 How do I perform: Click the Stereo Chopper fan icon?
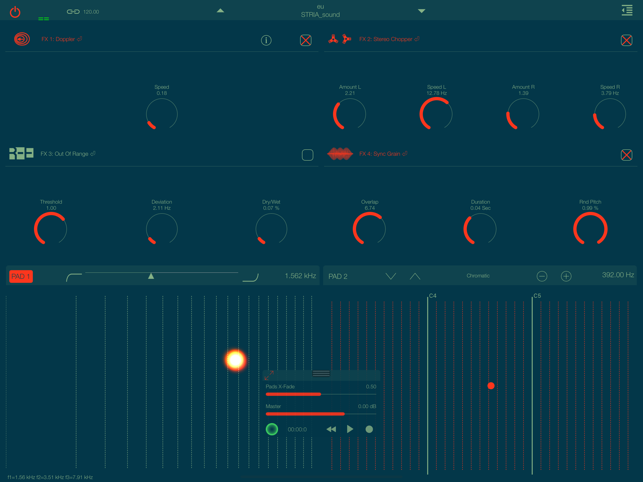[x=340, y=39]
